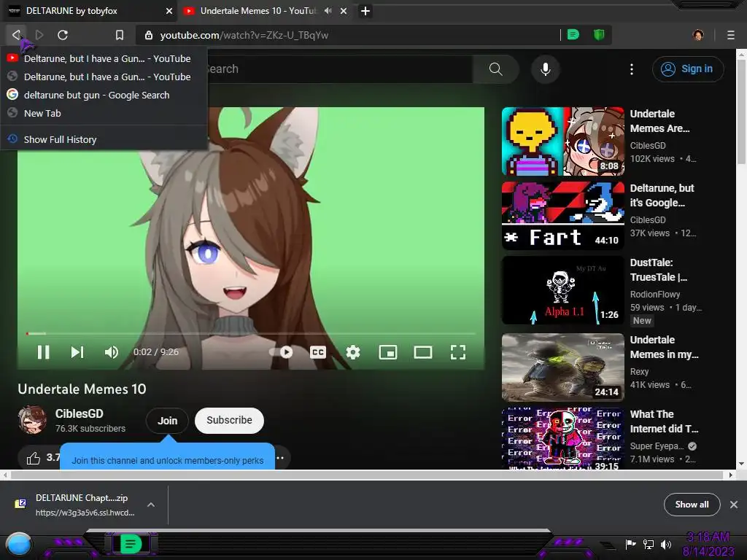Mute the Undertale Memes tab audio icon
This screenshot has width=747, height=560.
pos(328,10)
